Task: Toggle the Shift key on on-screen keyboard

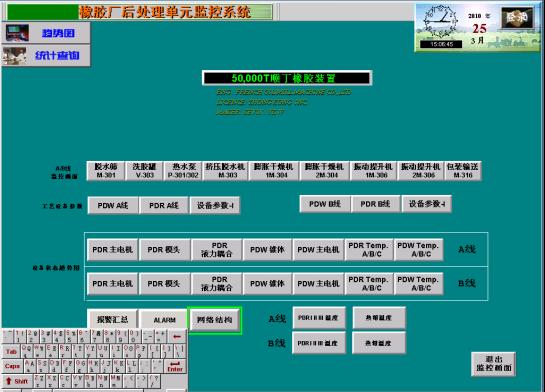Action: 17,381
